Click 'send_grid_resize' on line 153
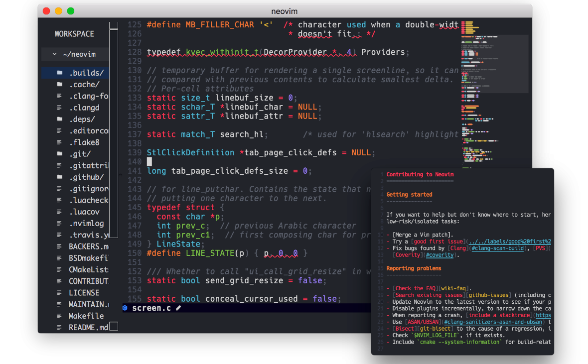The image size is (588, 364). pos(244,281)
